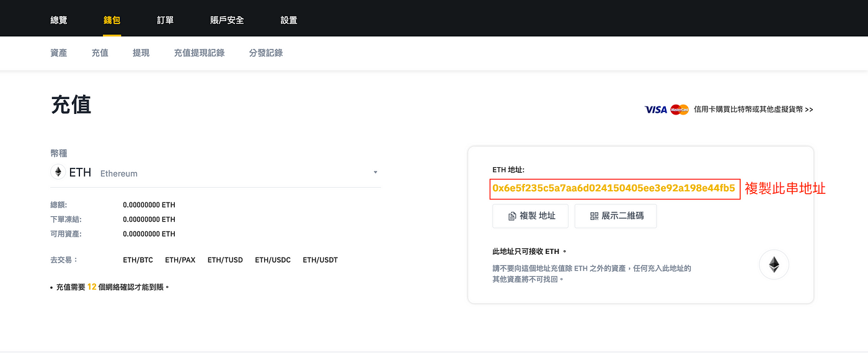Open the 分發記錄 distribution tab
Image resolution: width=868 pixels, height=353 pixels.
(x=266, y=53)
